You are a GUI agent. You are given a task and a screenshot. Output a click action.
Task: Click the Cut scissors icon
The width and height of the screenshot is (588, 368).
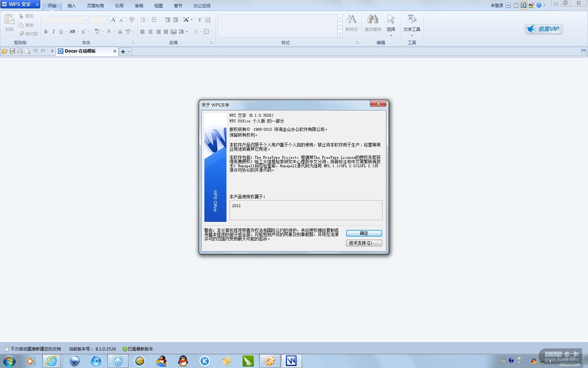[x=21, y=16]
